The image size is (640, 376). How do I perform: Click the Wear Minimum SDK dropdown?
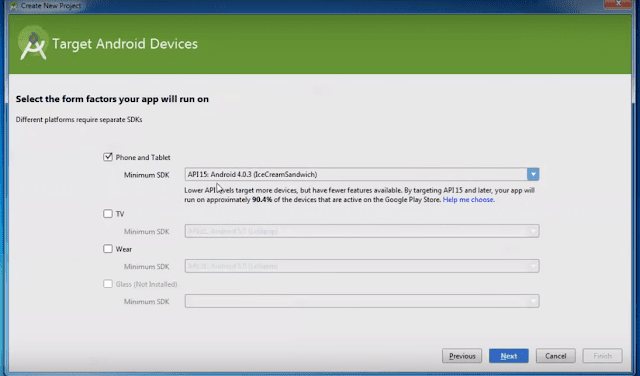(x=362, y=266)
